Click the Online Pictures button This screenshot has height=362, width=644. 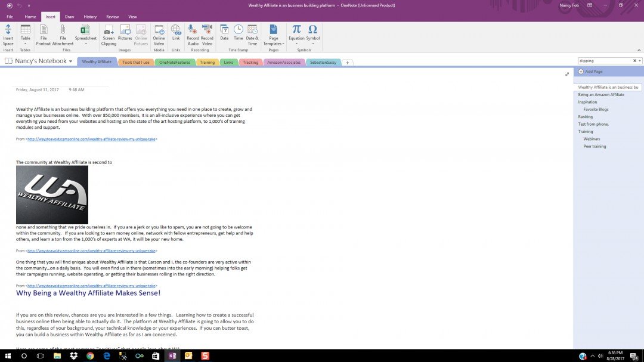coord(141,35)
